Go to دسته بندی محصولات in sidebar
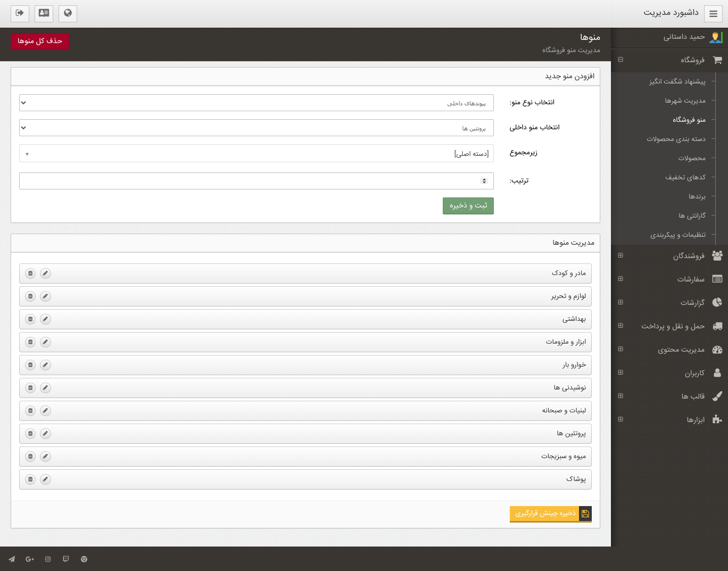The height and width of the screenshot is (571, 728). (x=676, y=139)
